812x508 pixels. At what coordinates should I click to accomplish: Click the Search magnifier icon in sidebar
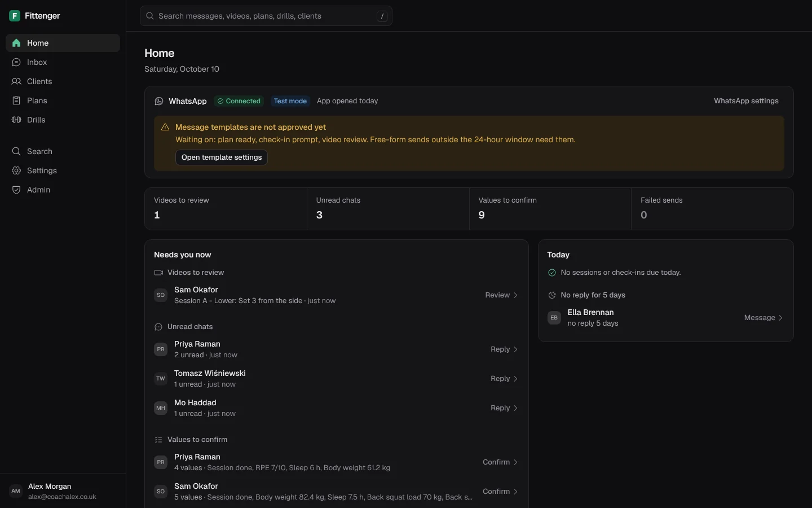click(x=16, y=151)
